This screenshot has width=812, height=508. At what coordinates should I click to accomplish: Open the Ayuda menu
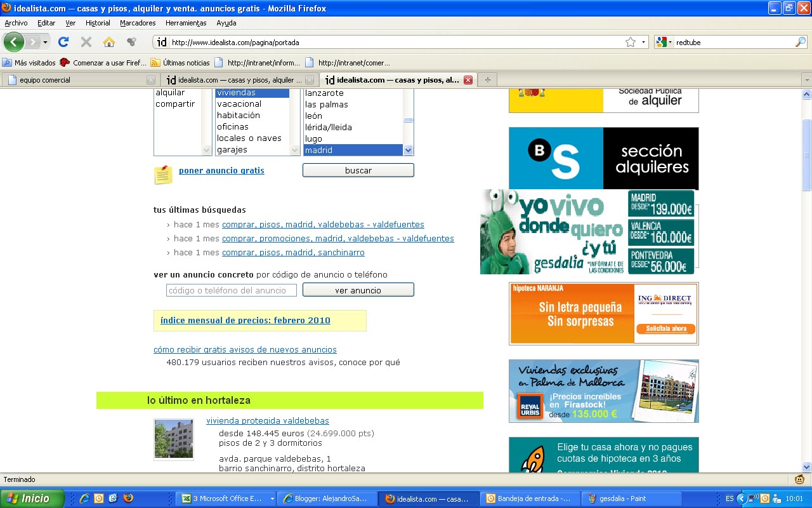[x=226, y=23]
